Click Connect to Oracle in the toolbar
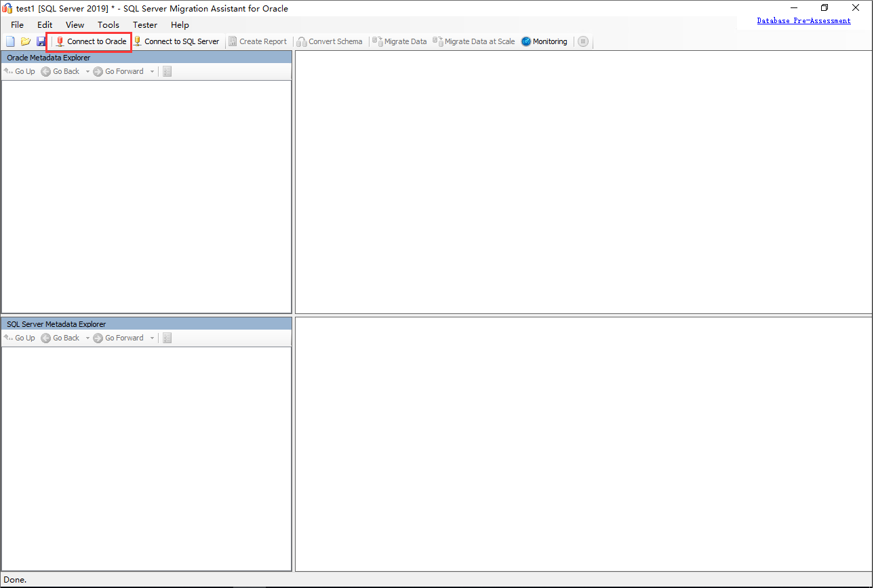The image size is (874, 588). pyautogui.click(x=91, y=41)
